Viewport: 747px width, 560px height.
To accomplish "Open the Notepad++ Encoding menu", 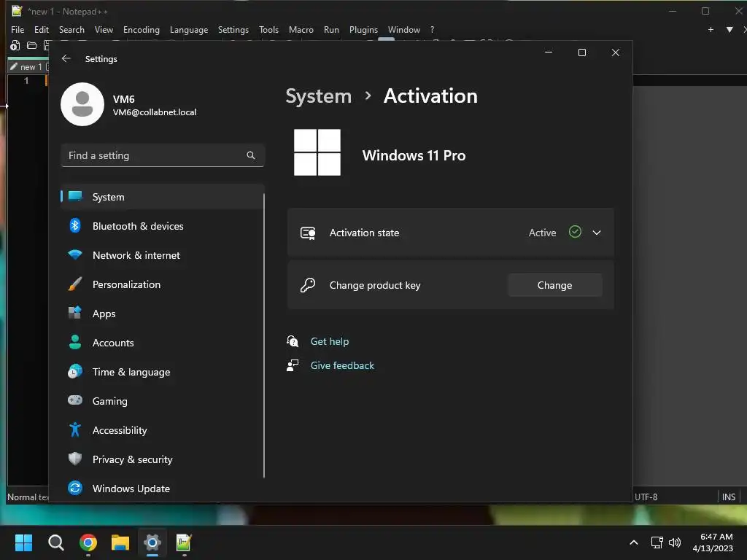I will point(142,29).
